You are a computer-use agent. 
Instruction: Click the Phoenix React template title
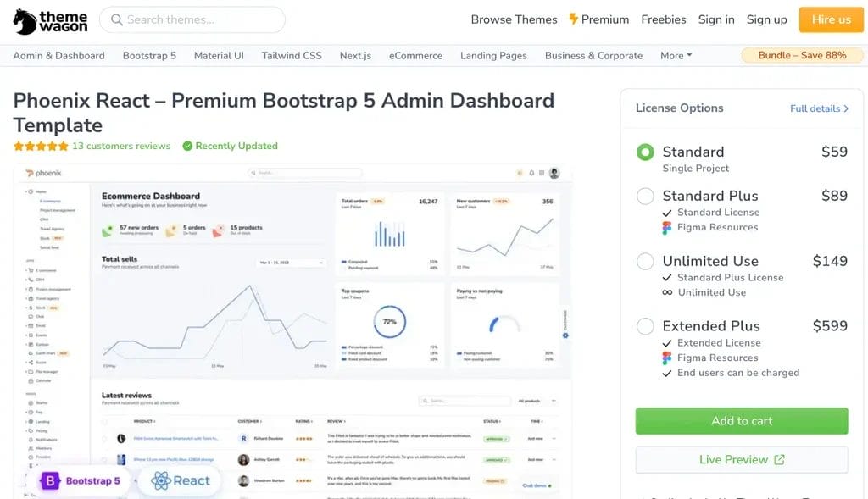283,113
